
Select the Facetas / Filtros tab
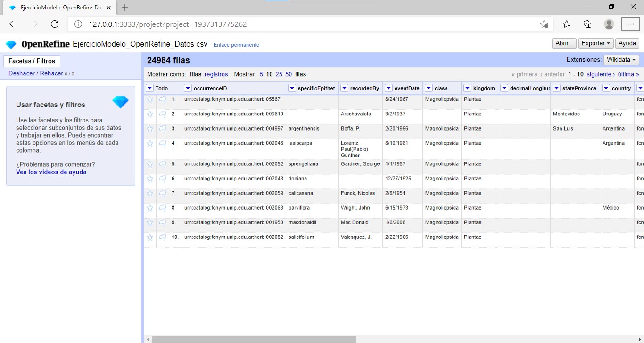coord(32,61)
